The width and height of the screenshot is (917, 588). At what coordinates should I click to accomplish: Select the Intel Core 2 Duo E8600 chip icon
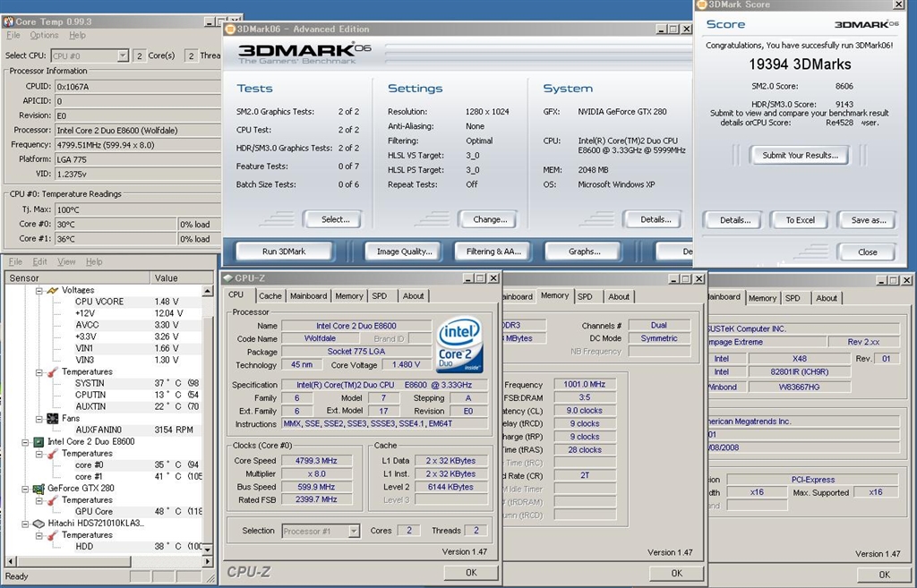(39, 442)
